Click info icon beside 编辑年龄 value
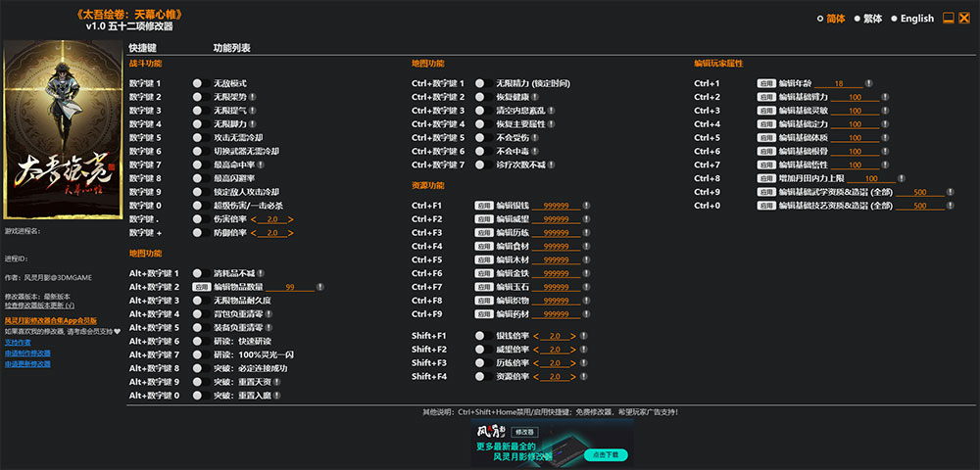 coord(868,83)
